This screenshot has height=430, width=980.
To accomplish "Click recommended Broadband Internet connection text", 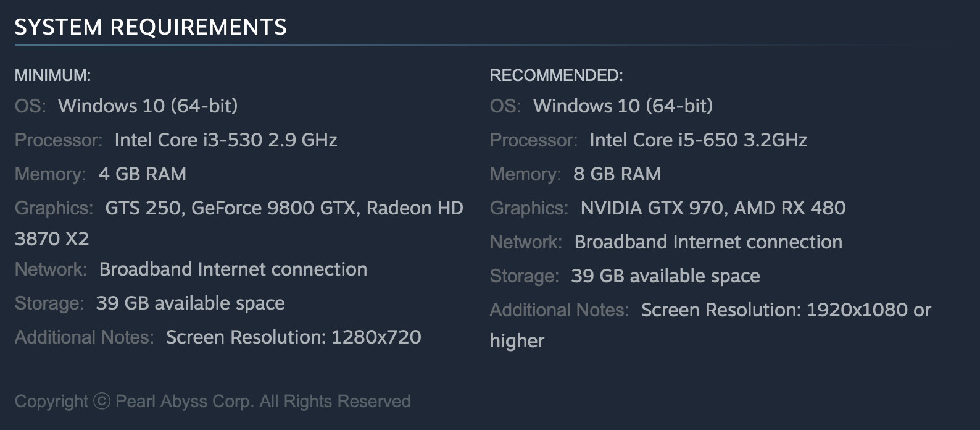I will tap(708, 242).
